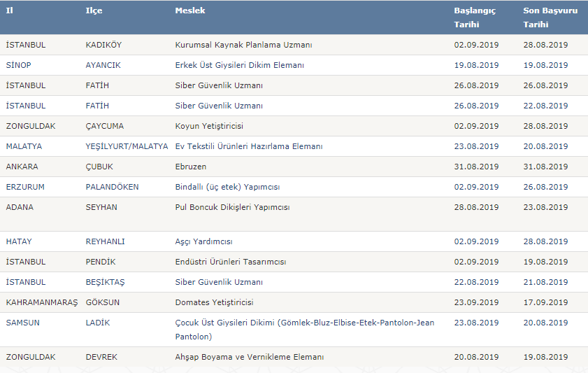
Task: Select the SİNOP province cell
Action: [x=18, y=65]
